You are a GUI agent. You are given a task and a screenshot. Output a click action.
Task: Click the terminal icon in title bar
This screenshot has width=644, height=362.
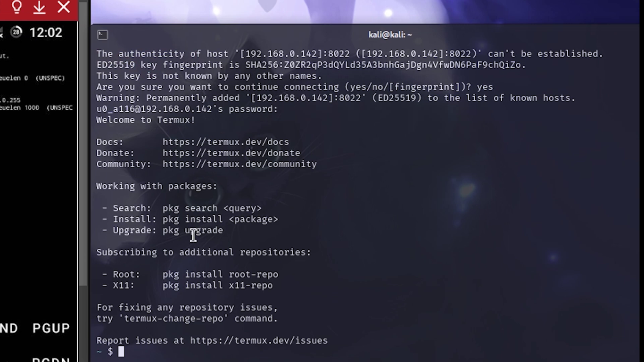[102, 34]
